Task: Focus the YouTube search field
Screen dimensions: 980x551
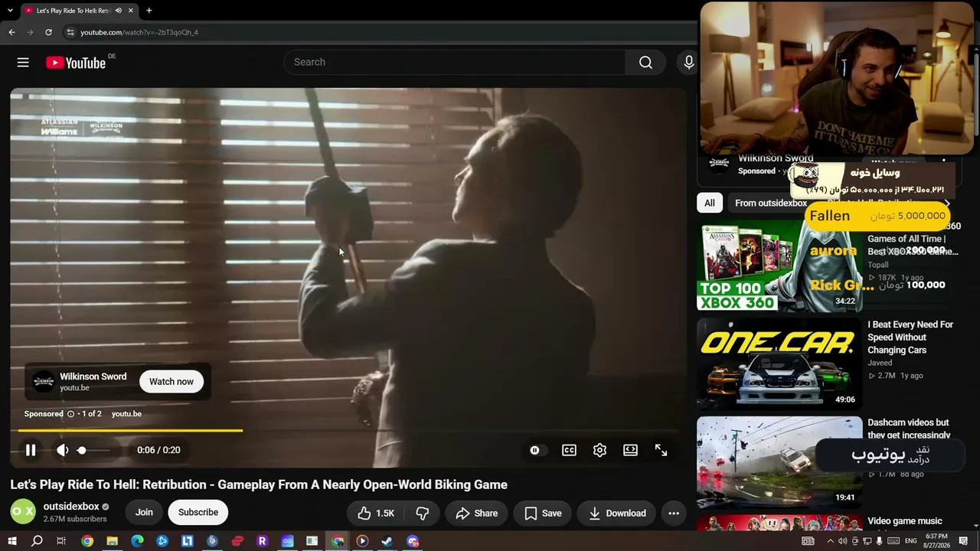Action: (x=455, y=63)
